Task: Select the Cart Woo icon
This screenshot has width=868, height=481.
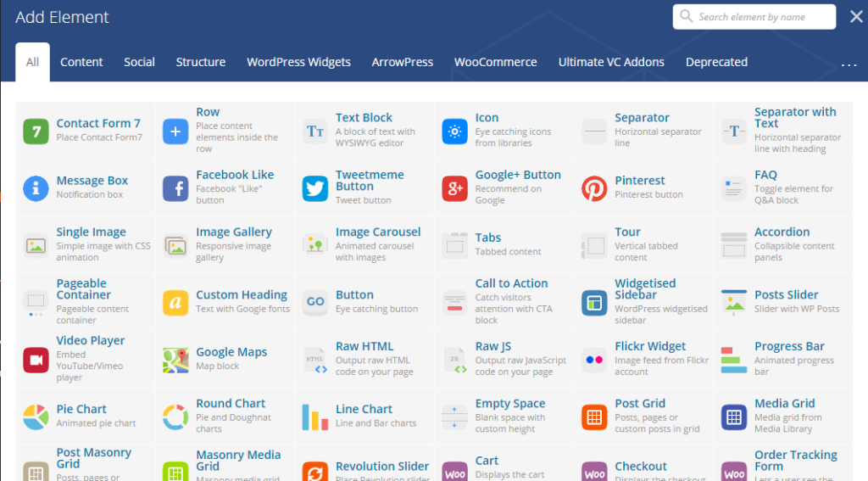Action: (x=454, y=471)
